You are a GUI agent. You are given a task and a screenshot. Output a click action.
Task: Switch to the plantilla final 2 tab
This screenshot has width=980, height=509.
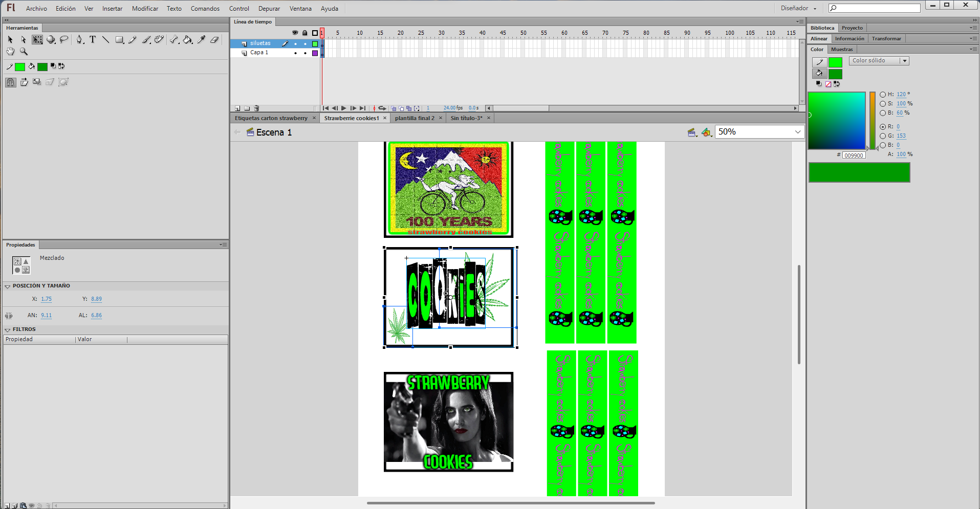click(414, 118)
